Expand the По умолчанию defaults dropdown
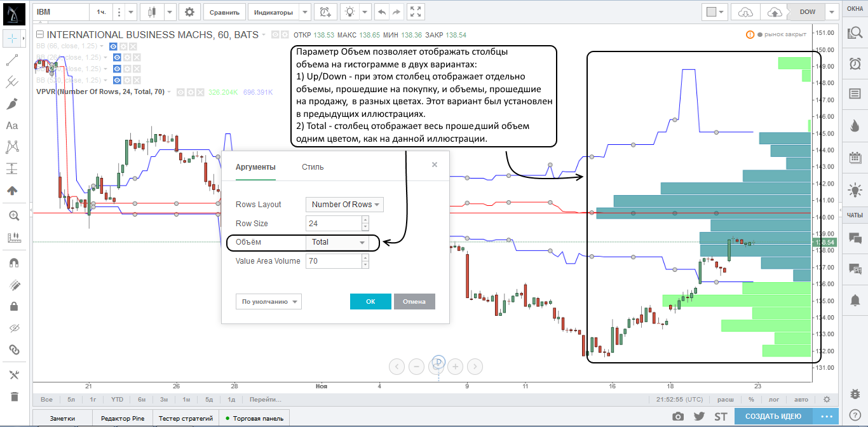Screen dimensions: 868x427 coord(268,302)
